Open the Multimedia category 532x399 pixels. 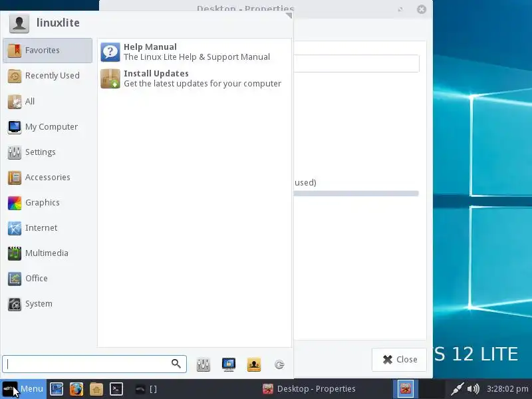pyautogui.click(x=47, y=253)
